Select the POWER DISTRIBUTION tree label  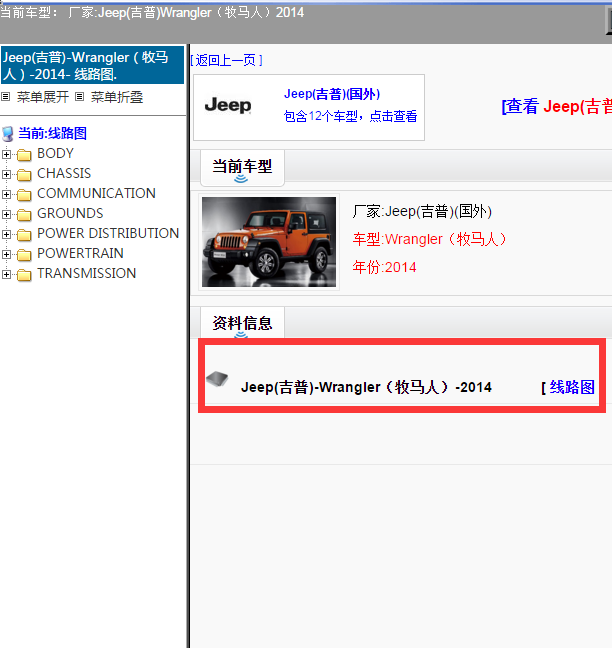(x=108, y=233)
